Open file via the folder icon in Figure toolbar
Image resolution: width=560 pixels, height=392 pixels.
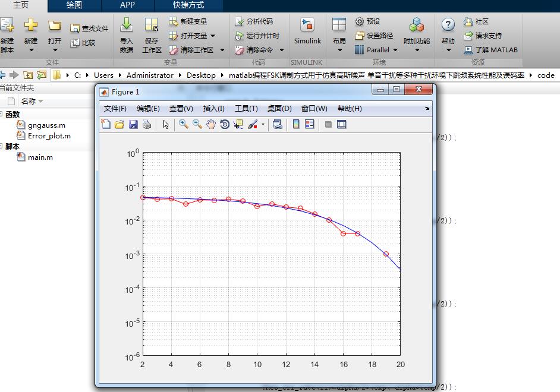pyautogui.click(x=119, y=124)
